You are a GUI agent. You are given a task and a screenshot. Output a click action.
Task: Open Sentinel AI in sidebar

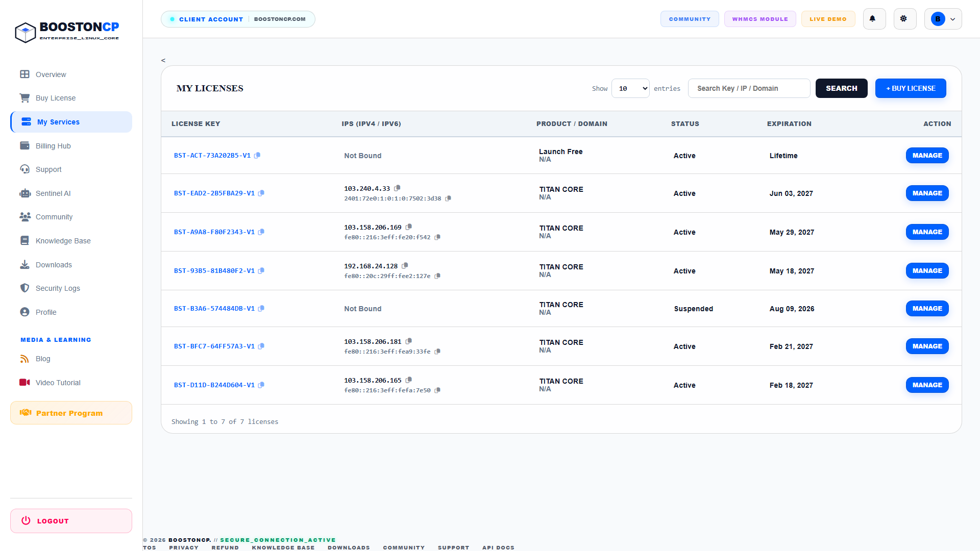pos(71,193)
